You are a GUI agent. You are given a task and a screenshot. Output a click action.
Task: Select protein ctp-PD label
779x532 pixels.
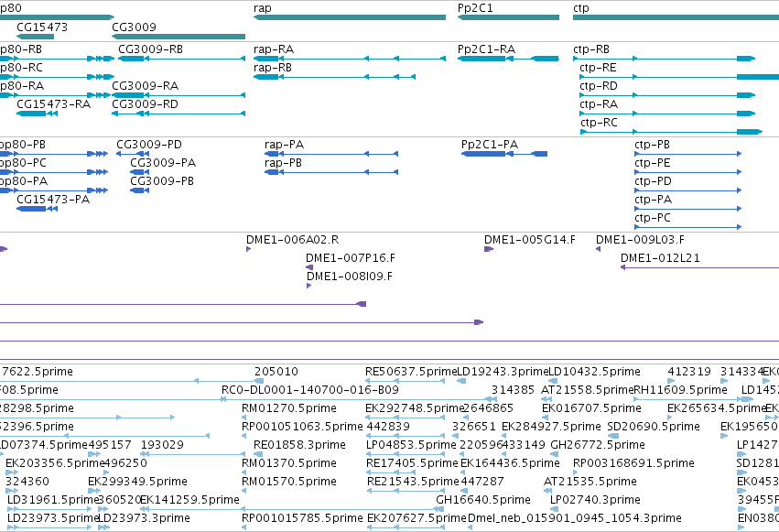pyautogui.click(x=653, y=181)
